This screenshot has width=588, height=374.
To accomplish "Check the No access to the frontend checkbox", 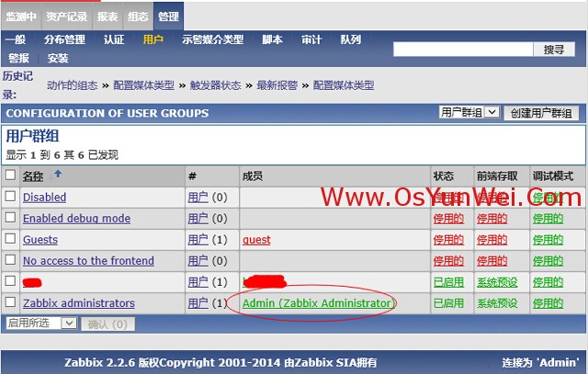I will 10,259.
